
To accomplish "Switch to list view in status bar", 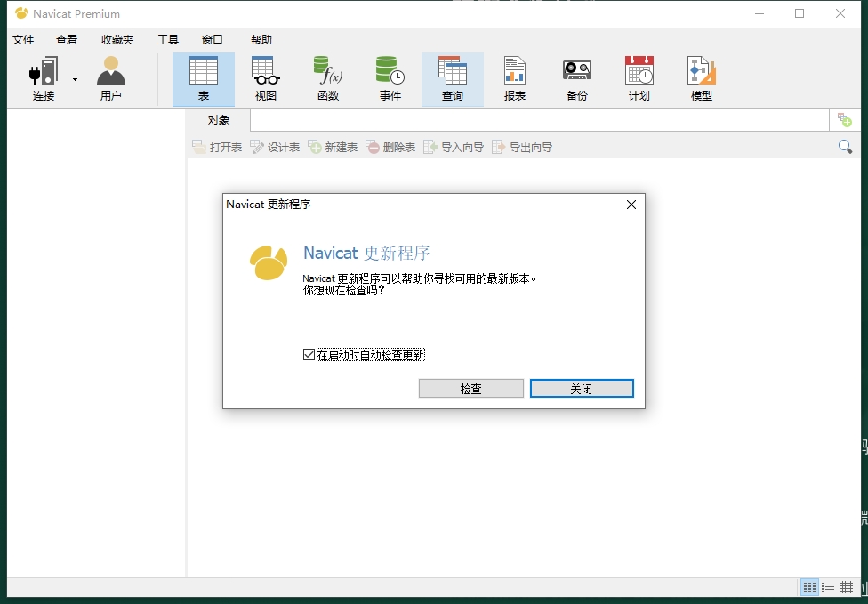I will point(828,587).
